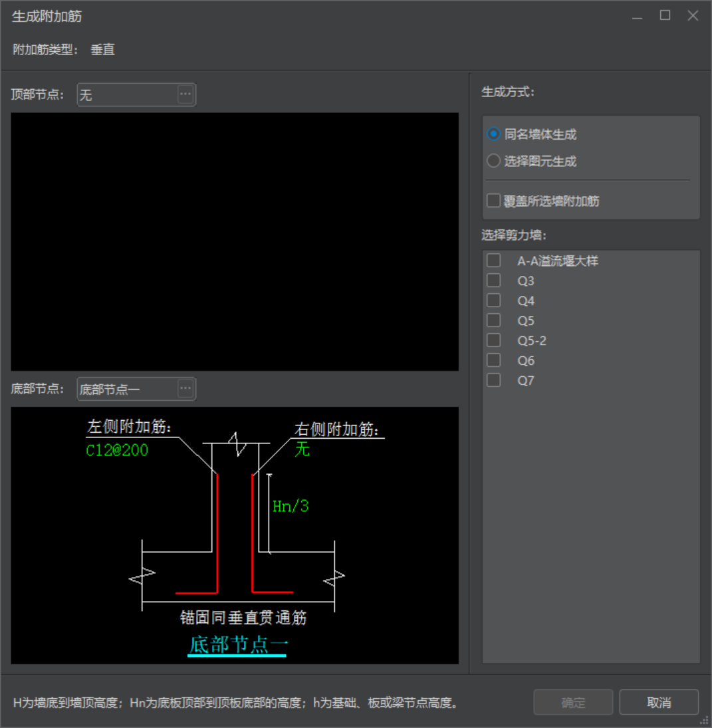Open the bottom node ellipsis browse button
712x728 pixels.
pyautogui.click(x=185, y=389)
